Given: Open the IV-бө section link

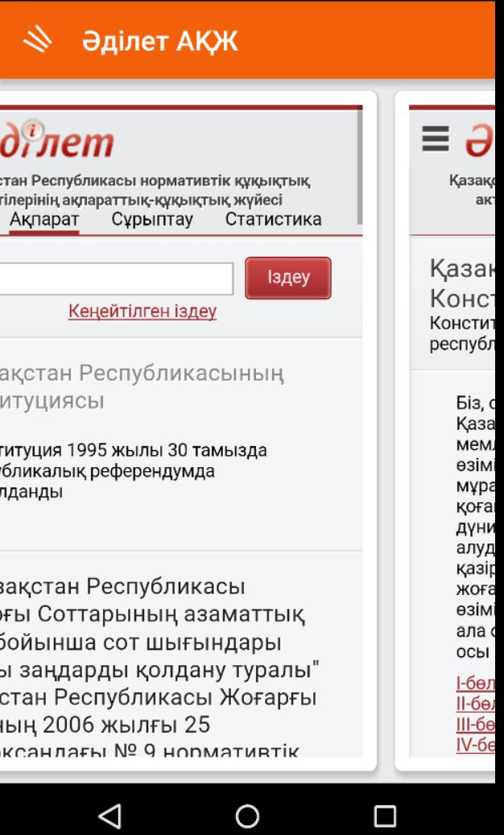Looking at the screenshot, I should coord(475,745).
